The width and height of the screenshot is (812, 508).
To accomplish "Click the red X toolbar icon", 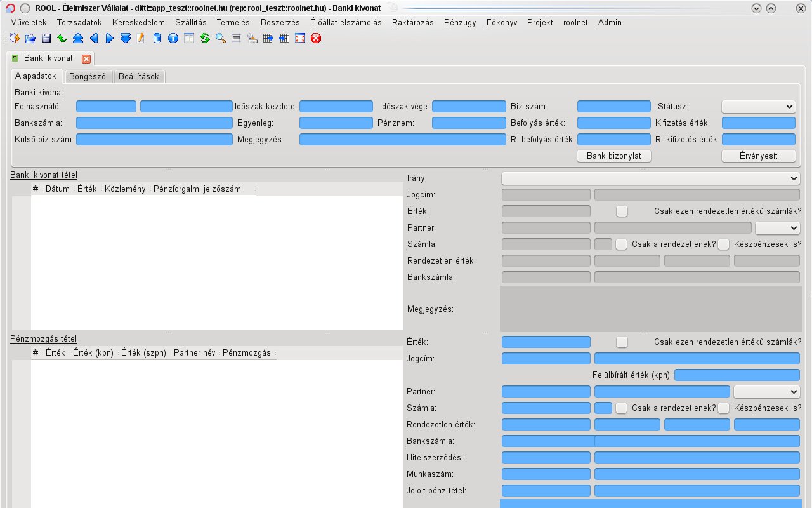I will coord(316,39).
